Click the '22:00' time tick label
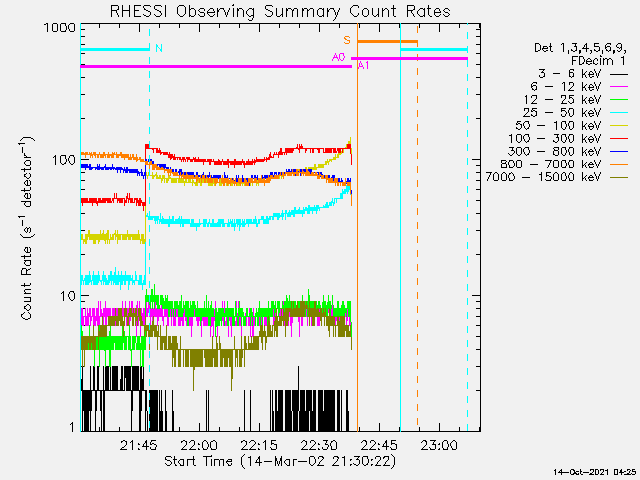 point(199,445)
